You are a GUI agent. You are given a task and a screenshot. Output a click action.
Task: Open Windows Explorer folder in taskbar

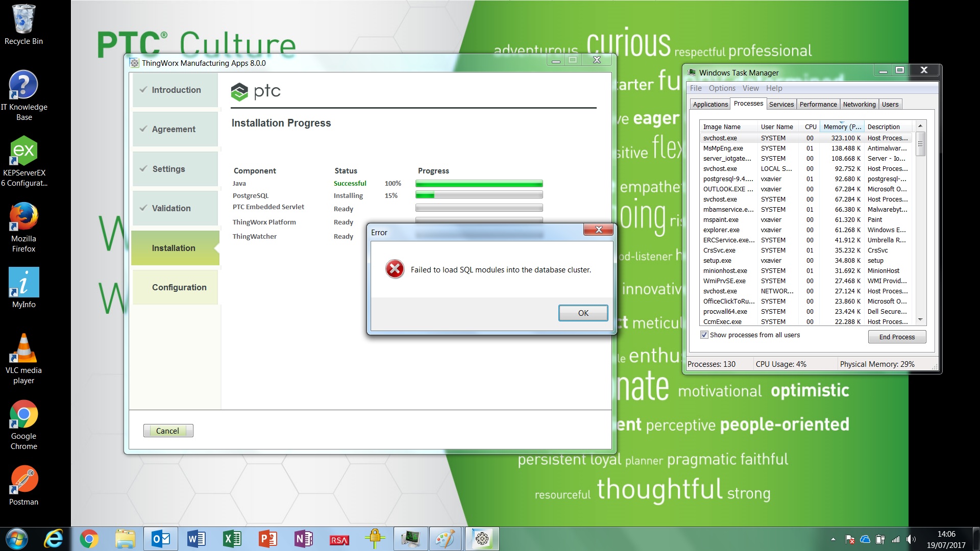coord(125,539)
